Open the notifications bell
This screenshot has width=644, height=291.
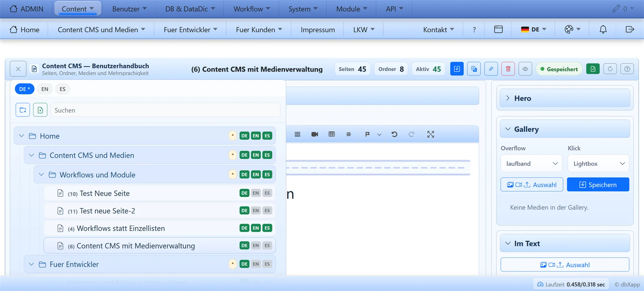pyautogui.click(x=603, y=30)
